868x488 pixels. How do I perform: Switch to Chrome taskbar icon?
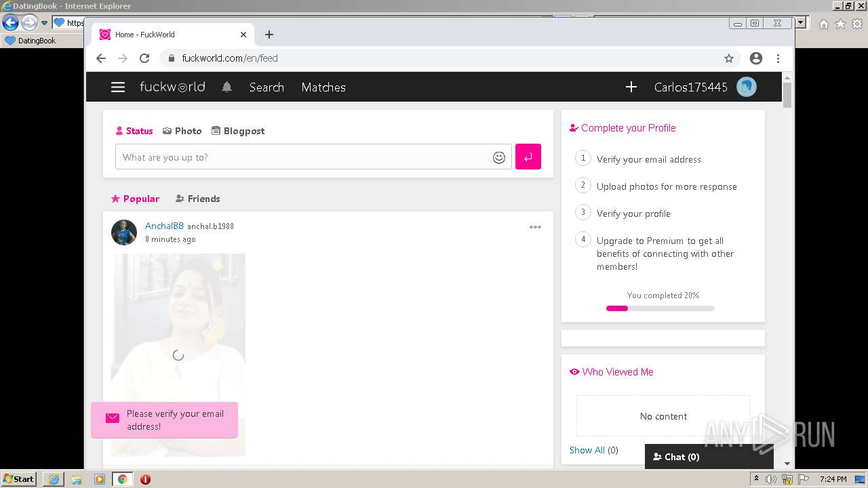click(x=122, y=479)
